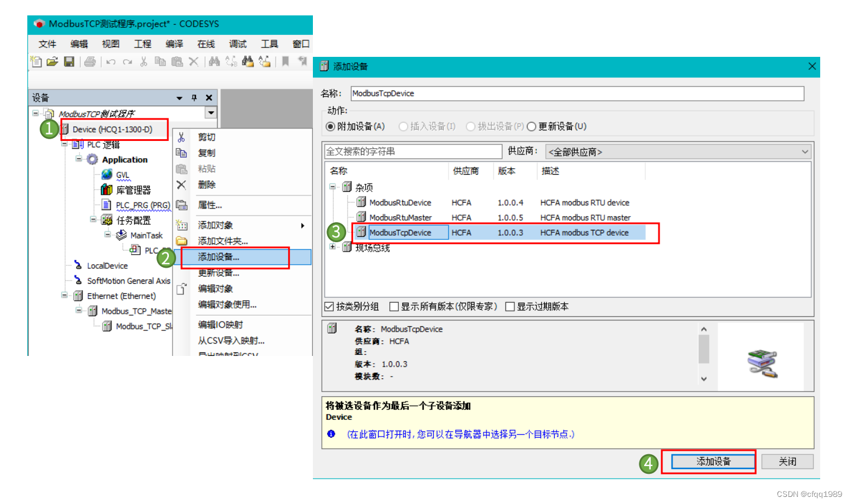Collapse the MainTask tree node

[x=108, y=235]
